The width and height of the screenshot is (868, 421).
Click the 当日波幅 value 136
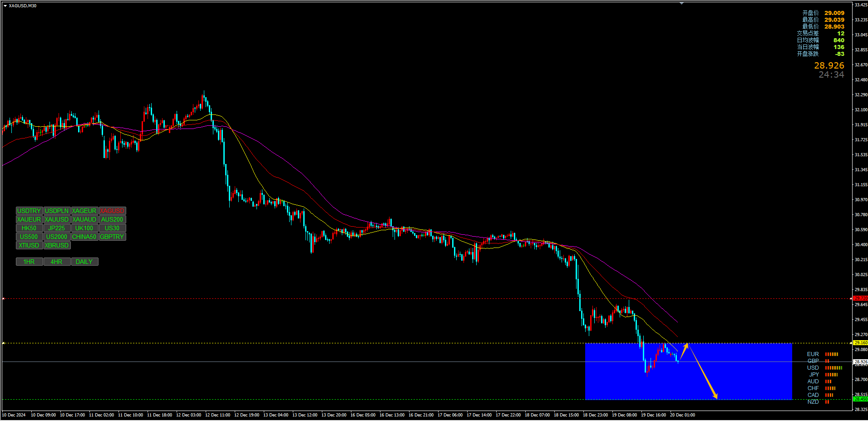(839, 47)
